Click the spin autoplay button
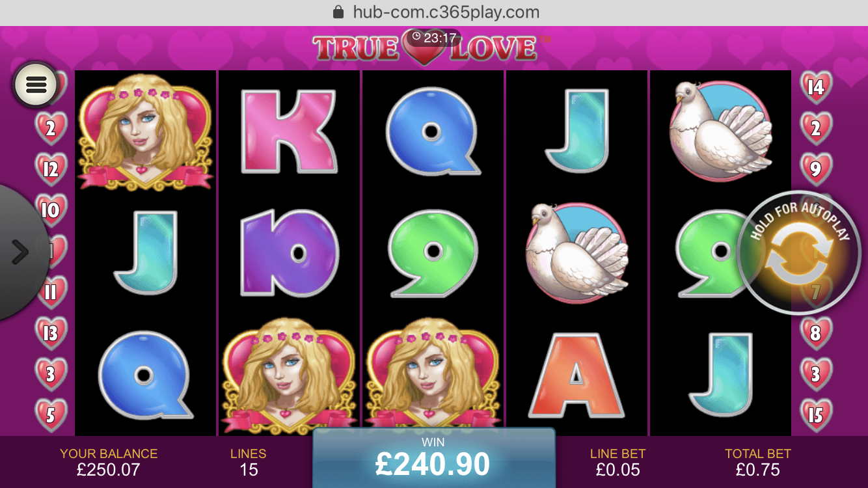 pos(798,253)
